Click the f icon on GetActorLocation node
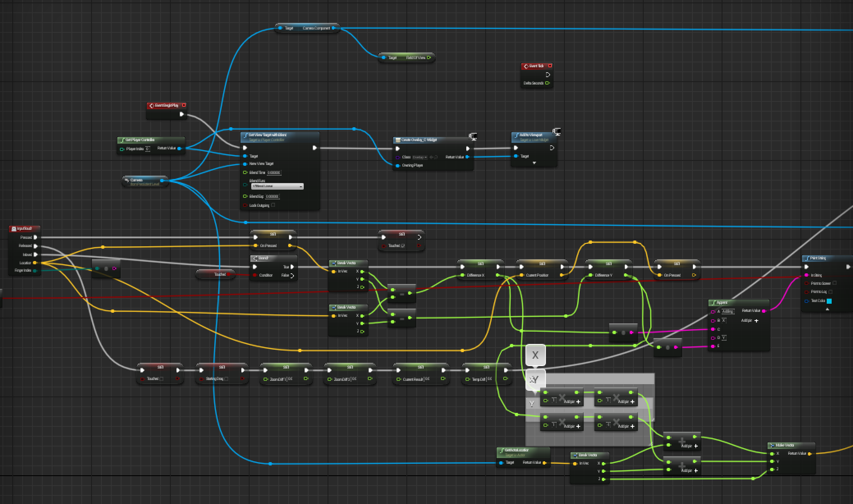The image size is (853, 504). click(502, 451)
